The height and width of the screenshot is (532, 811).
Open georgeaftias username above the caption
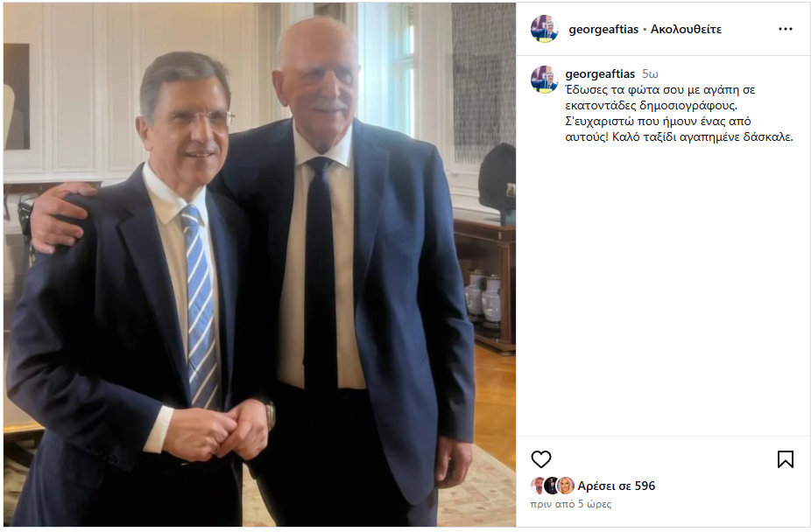coord(600,73)
